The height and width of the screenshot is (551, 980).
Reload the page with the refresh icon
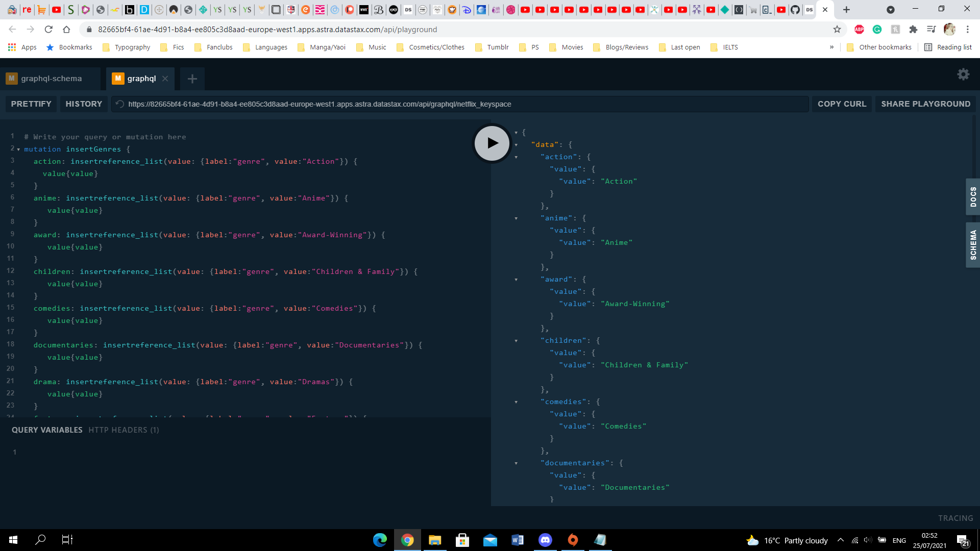48,29
